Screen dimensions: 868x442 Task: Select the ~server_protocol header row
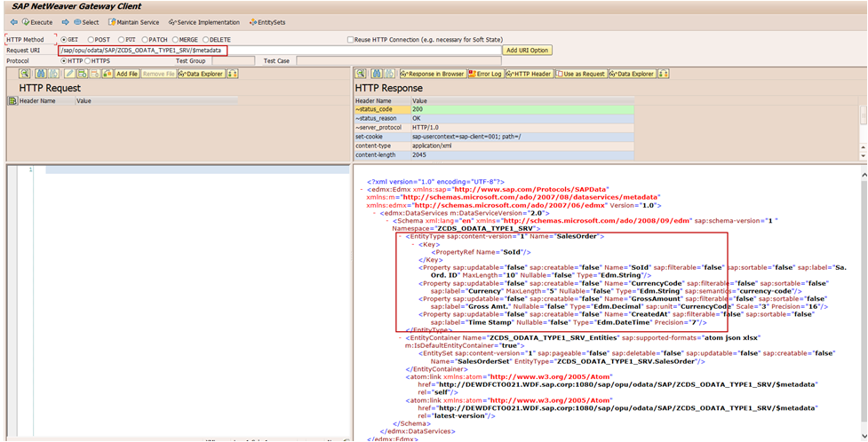[x=494, y=128]
